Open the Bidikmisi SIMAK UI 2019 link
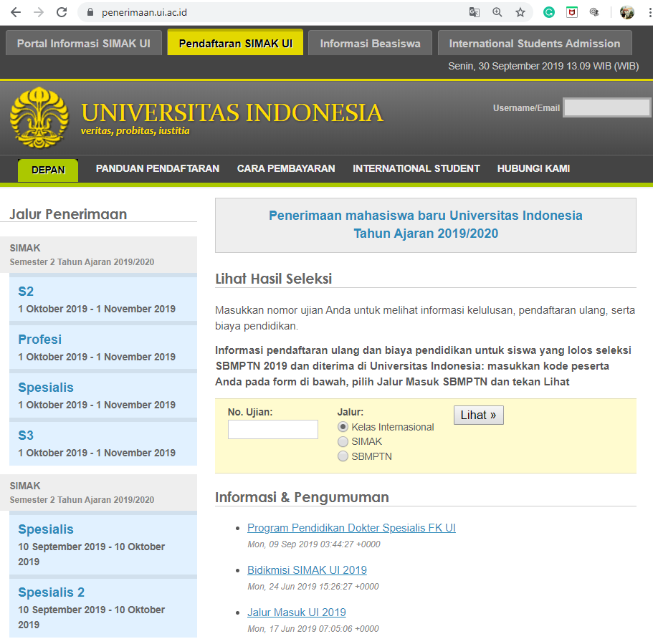Viewport: 653px width, 644px height. tap(307, 570)
